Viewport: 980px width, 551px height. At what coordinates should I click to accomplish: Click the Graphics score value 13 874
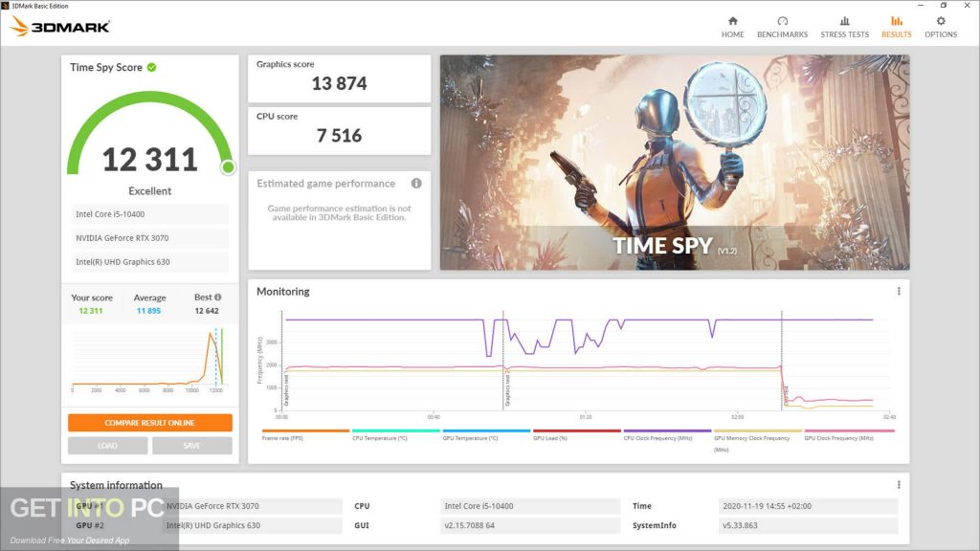(x=339, y=83)
